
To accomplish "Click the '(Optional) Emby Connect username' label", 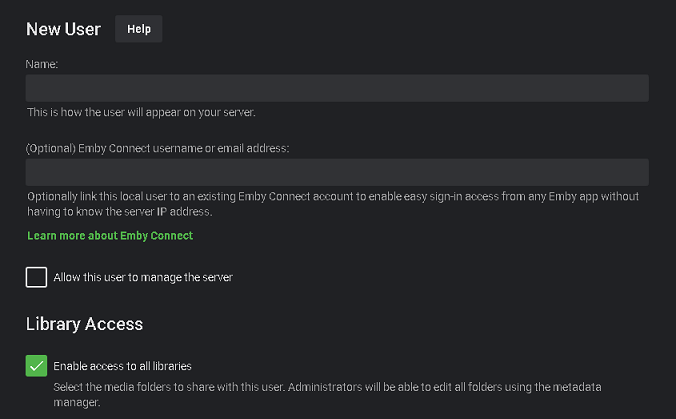I will 157,148.
